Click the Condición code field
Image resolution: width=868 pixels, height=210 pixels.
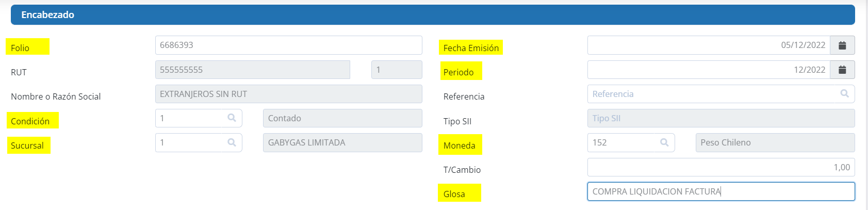[190, 118]
